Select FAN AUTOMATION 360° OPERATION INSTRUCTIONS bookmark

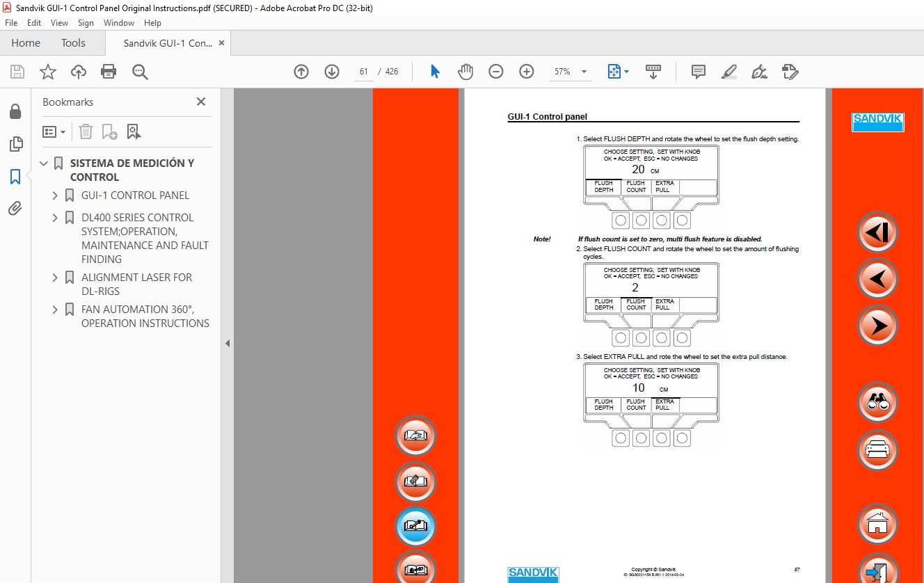coord(145,317)
